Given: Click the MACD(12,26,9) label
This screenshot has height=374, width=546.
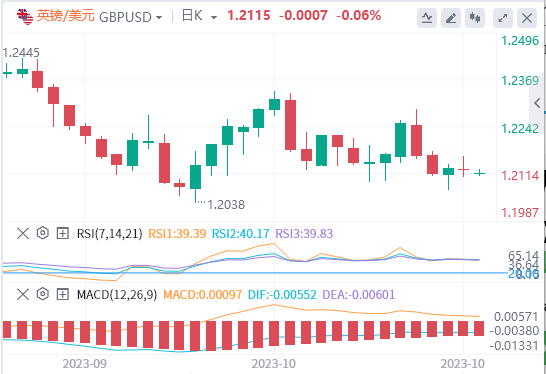Looking at the screenshot, I should click(x=117, y=295).
